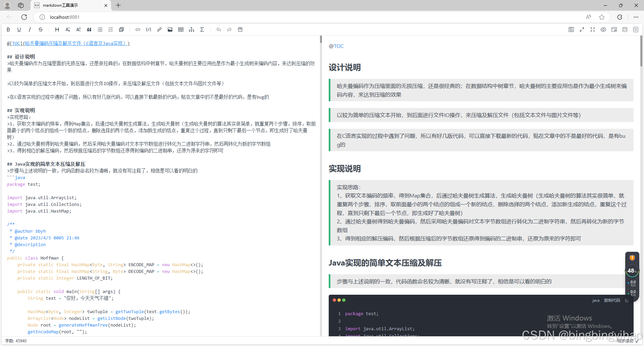Open the tab actions workspace icon
644x346 pixels.
tap(21, 5)
